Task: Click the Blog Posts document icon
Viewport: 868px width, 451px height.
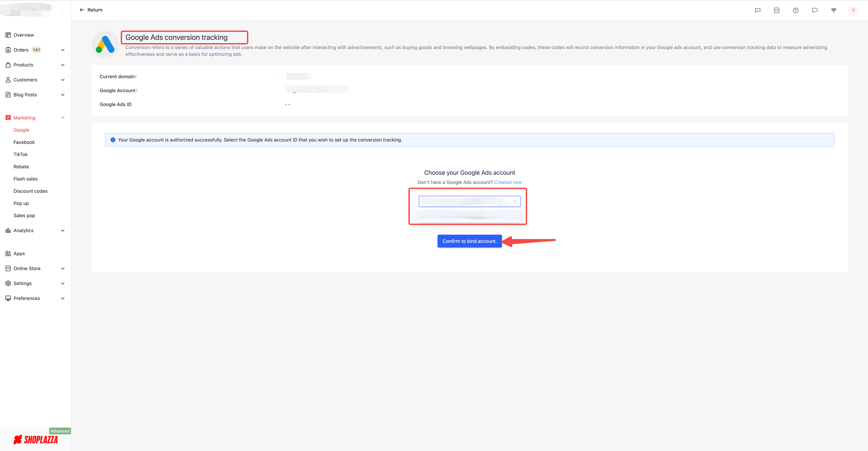Action: click(x=8, y=95)
